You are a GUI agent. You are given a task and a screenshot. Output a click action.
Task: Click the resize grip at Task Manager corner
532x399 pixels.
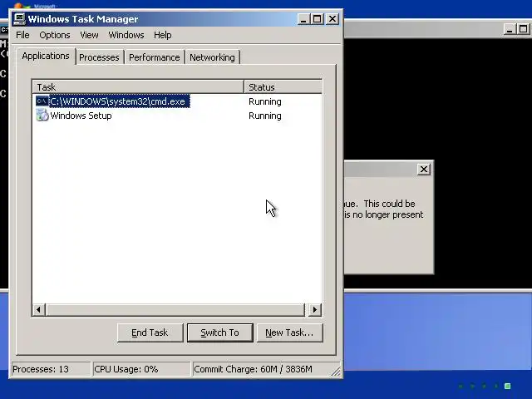click(336, 372)
